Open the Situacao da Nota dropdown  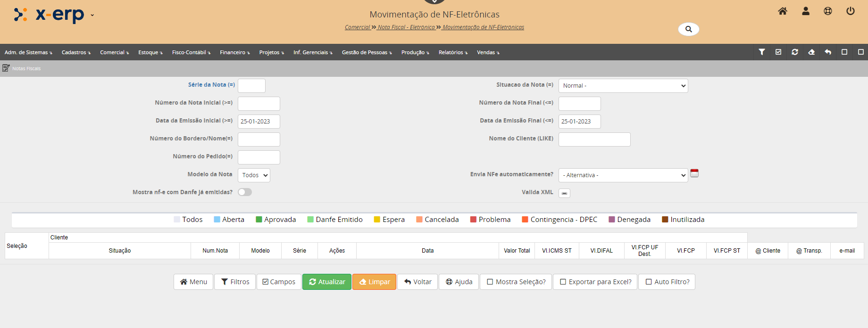point(623,86)
